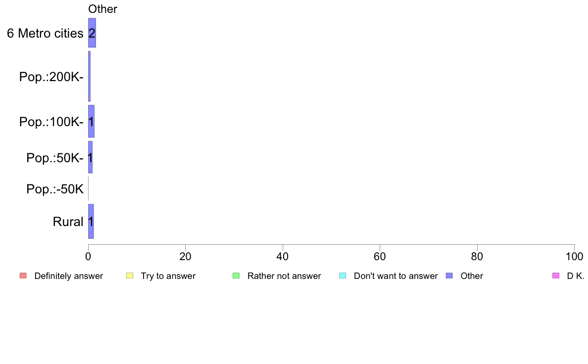588x364 pixels.
Task: Select the Rural bar
Action: click(x=91, y=221)
